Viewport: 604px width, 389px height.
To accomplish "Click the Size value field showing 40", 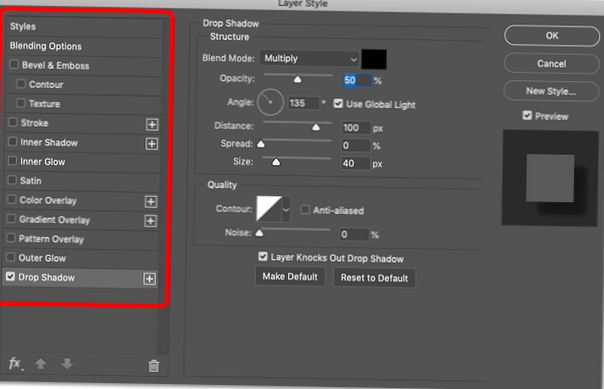I will pyautogui.click(x=356, y=163).
